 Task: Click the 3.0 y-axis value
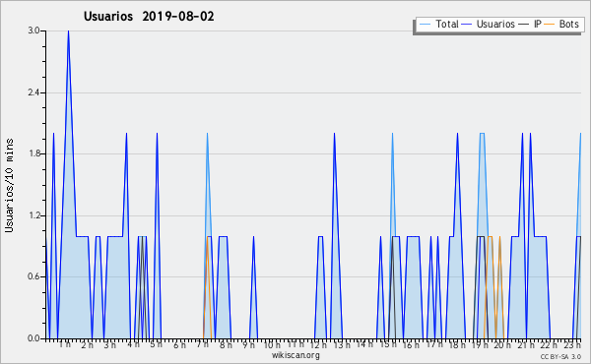tap(33, 30)
